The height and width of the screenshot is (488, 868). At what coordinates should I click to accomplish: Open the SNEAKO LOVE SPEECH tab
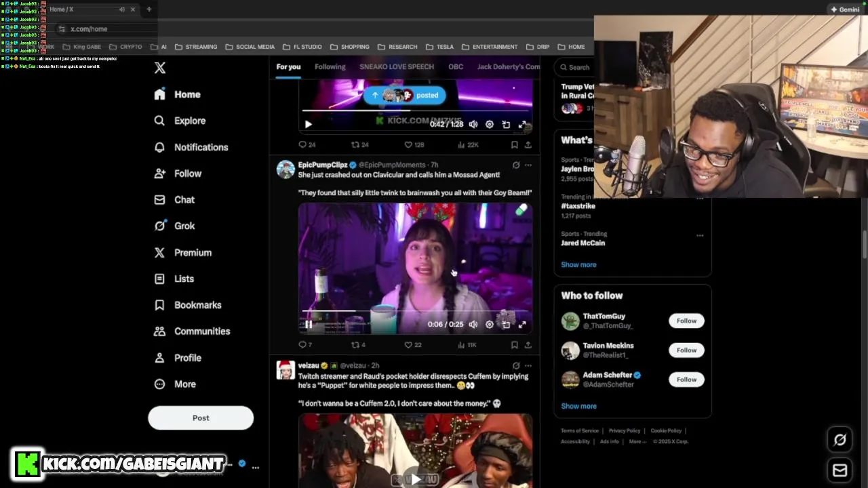coord(397,67)
